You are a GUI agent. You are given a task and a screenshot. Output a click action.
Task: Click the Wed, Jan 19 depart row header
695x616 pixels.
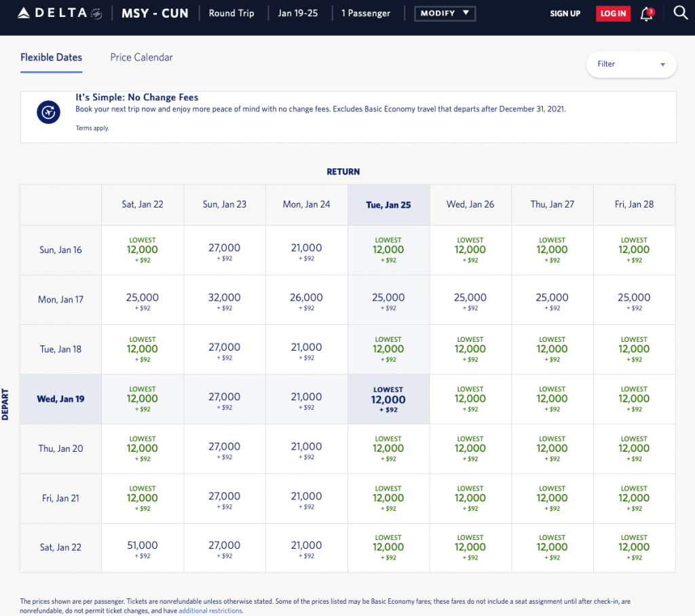(x=60, y=399)
